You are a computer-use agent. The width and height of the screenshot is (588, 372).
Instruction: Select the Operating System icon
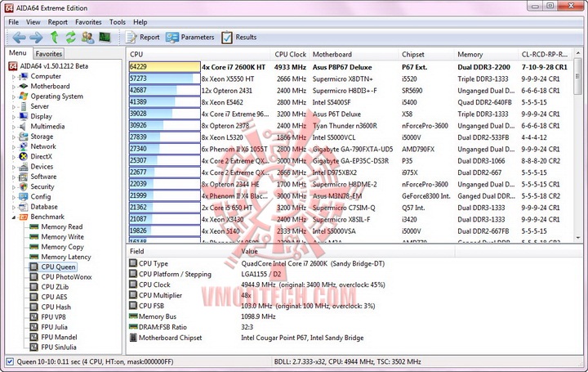click(x=24, y=96)
